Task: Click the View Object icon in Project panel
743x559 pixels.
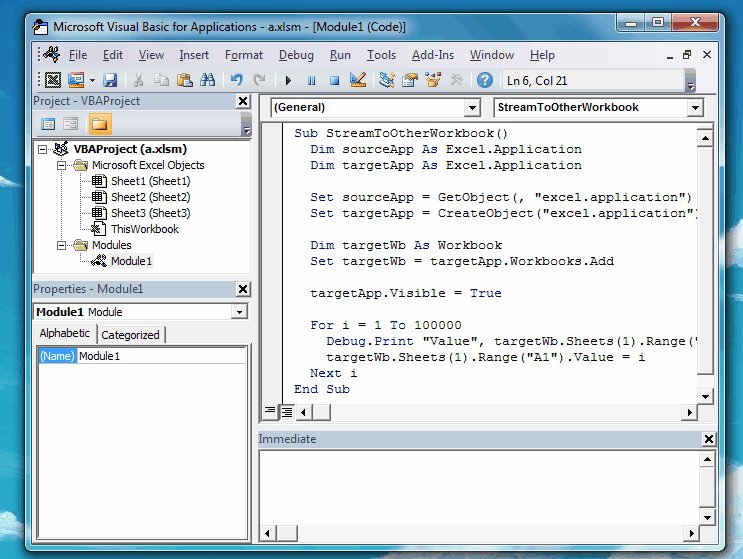Action: 71,125
